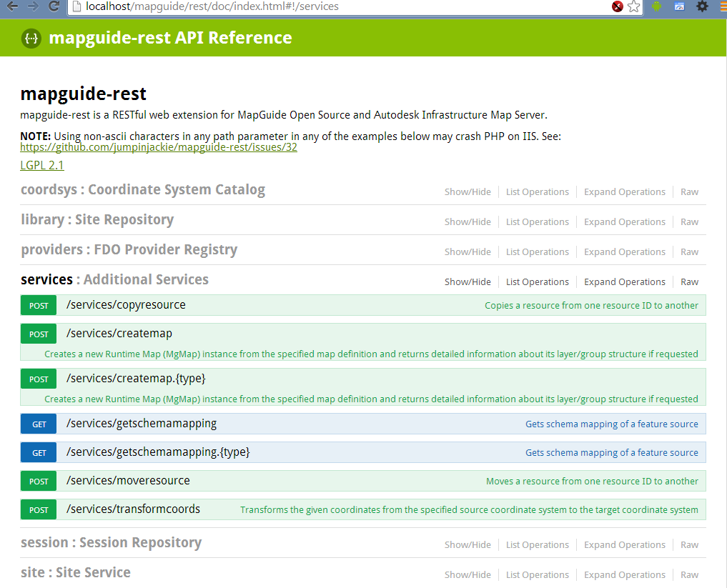Screen dimensions: 727x588
Task: Expand site Site Service section
Action: tap(76, 573)
